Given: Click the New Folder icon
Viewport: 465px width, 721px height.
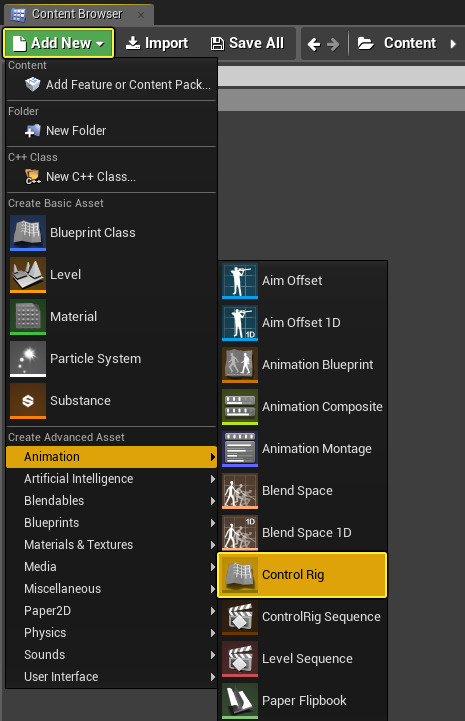Looking at the screenshot, I should 32,131.
